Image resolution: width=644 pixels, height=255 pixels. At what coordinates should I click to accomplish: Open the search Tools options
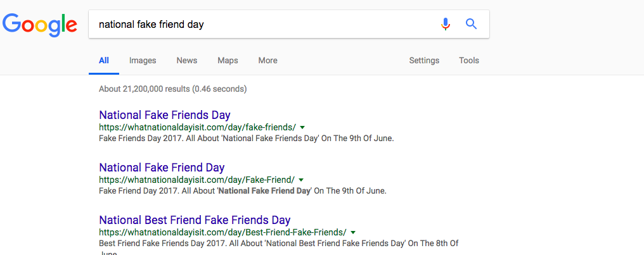469,60
